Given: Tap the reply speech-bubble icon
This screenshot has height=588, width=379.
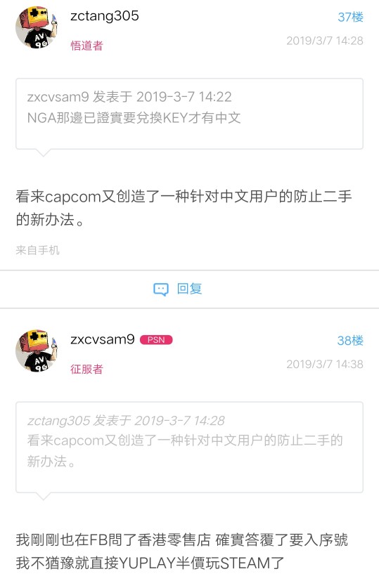Looking at the screenshot, I should (x=161, y=289).
